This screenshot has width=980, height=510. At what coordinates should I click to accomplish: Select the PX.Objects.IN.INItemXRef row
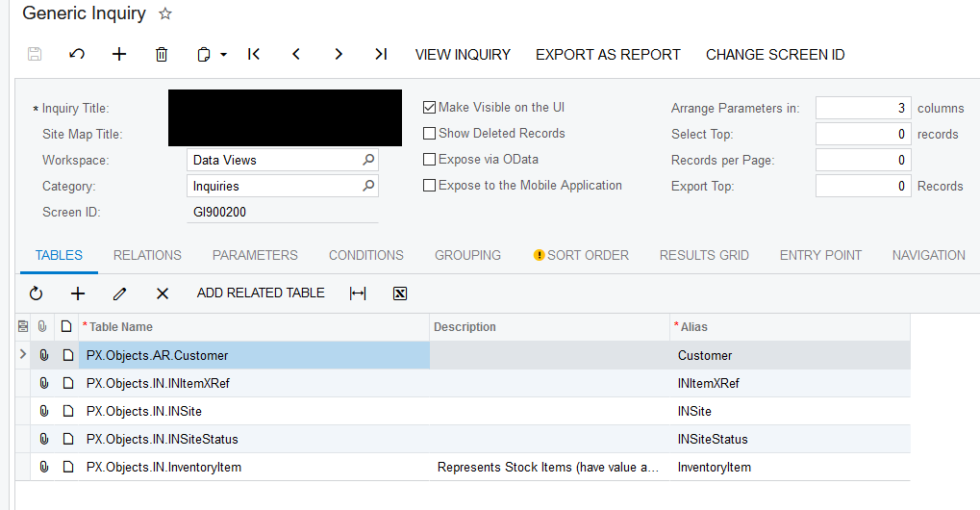pos(463,383)
